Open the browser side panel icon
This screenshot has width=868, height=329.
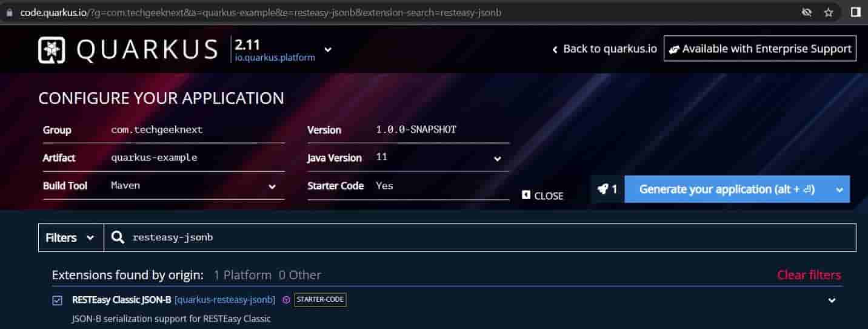855,12
